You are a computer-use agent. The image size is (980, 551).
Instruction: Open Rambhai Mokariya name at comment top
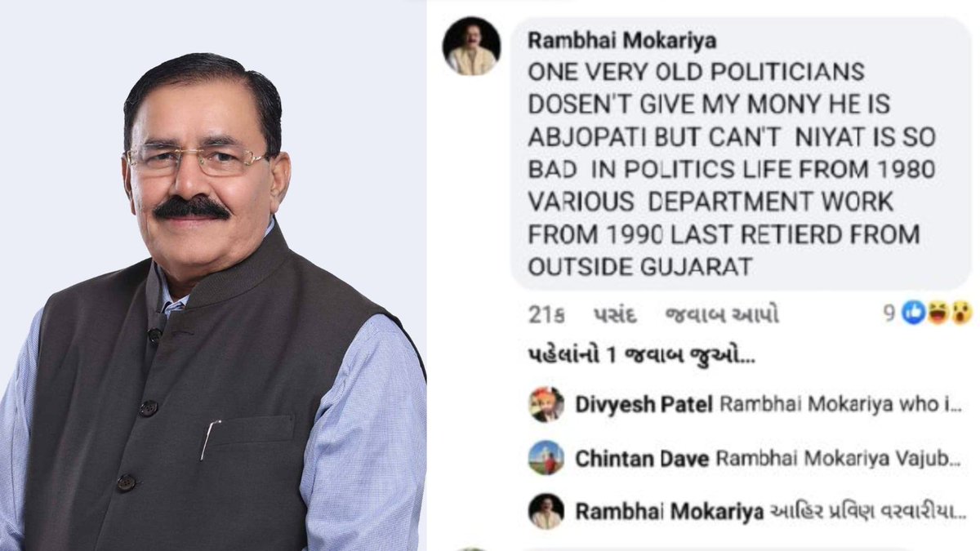coord(622,41)
